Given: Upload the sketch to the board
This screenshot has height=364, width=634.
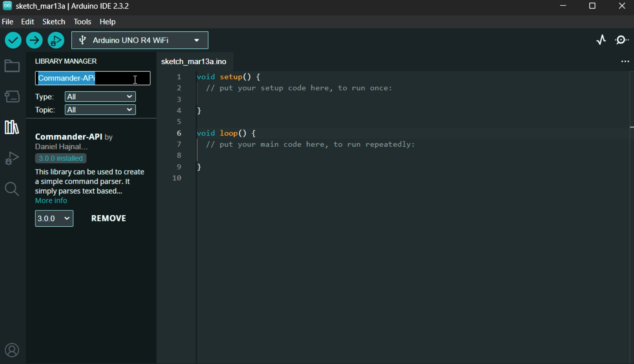Looking at the screenshot, I should point(34,40).
